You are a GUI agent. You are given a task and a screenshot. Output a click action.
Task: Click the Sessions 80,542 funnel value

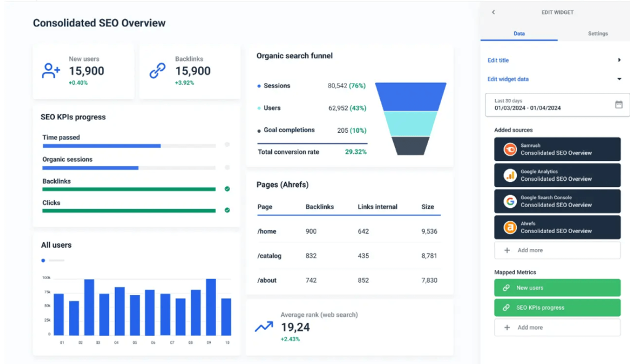coord(337,86)
